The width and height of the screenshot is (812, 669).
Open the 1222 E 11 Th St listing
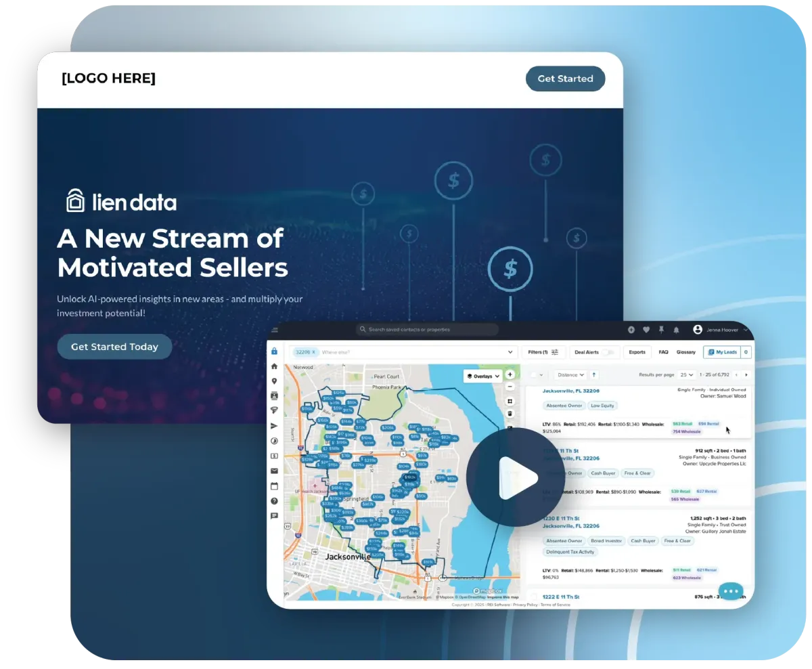coord(561,597)
